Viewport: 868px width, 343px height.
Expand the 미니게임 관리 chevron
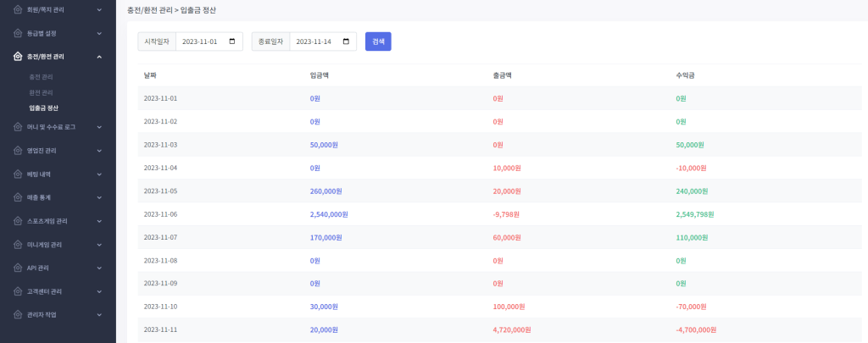click(x=99, y=244)
